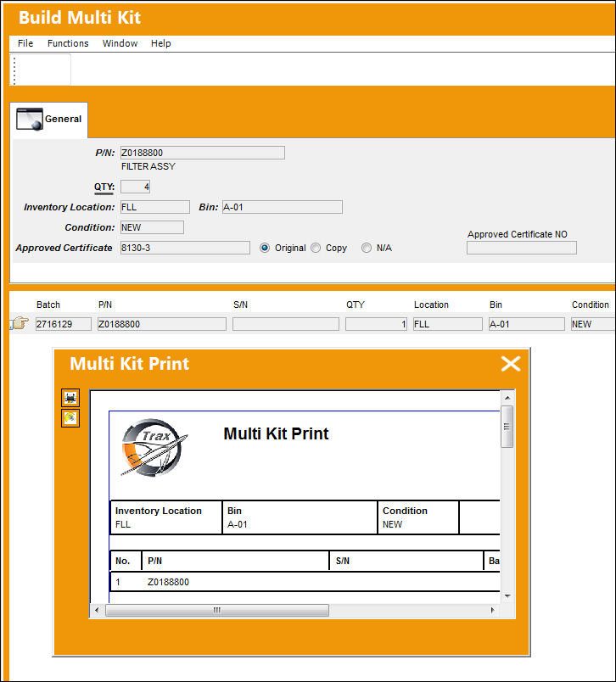Click the grid row Bin cell A-01
This screenshot has height=682, width=616.
coord(526,324)
